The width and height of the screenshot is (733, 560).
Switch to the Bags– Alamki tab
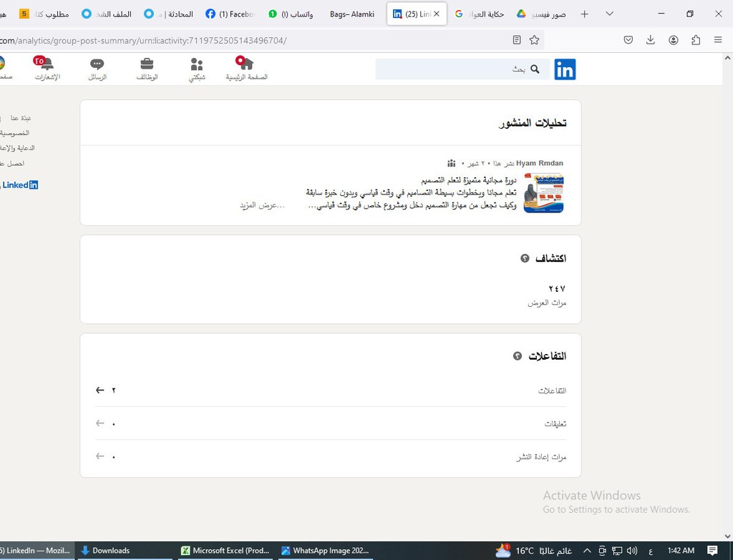(x=352, y=14)
